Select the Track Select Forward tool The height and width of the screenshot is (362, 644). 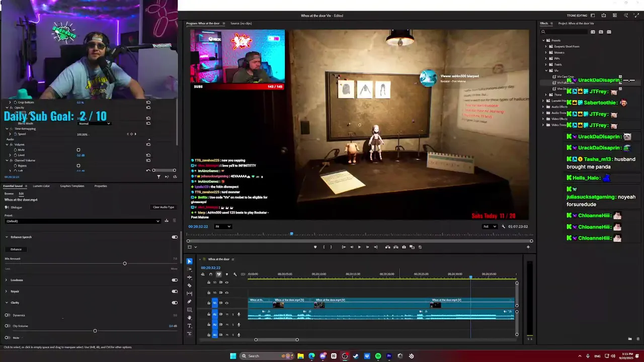click(189, 269)
